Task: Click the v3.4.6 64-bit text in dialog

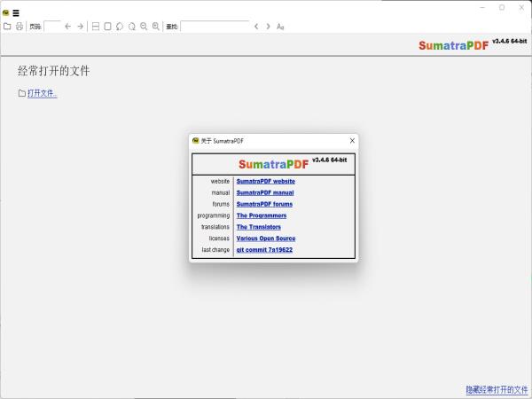Action: point(330,160)
